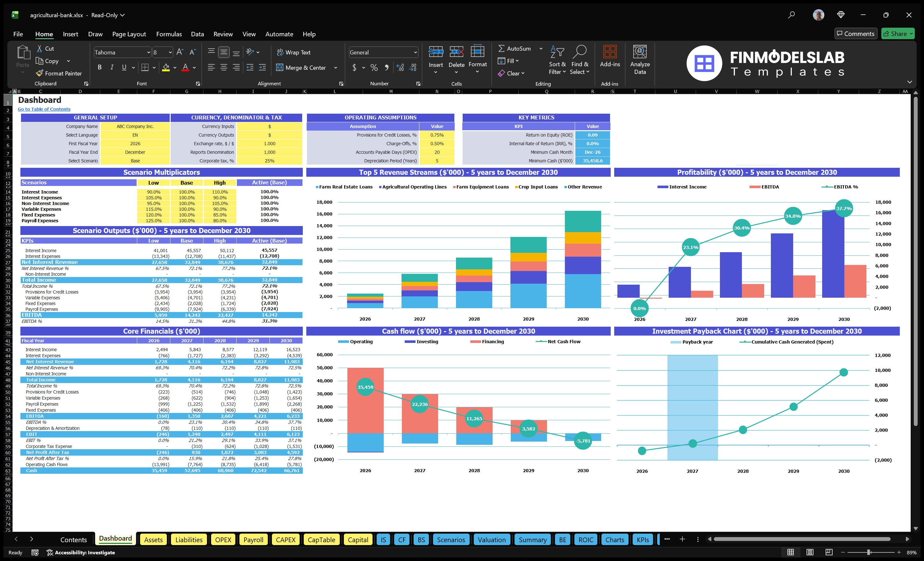Expand the Fill Color swatch options
This screenshot has width=924, height=561.
tap(174, 68)
